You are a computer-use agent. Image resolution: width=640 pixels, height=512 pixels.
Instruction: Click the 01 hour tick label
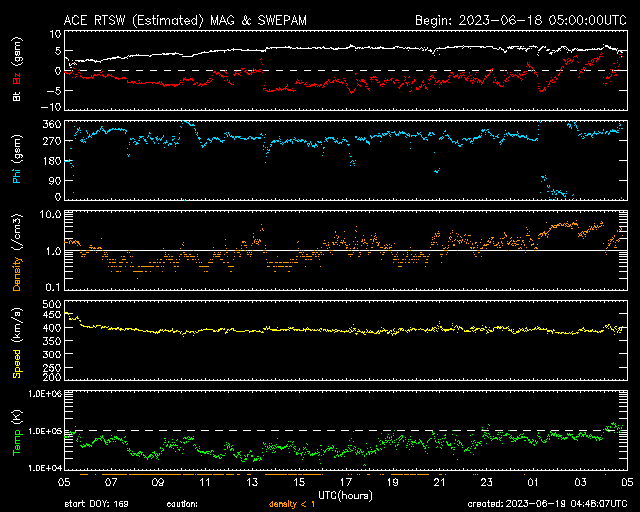[x=532, y=481]
